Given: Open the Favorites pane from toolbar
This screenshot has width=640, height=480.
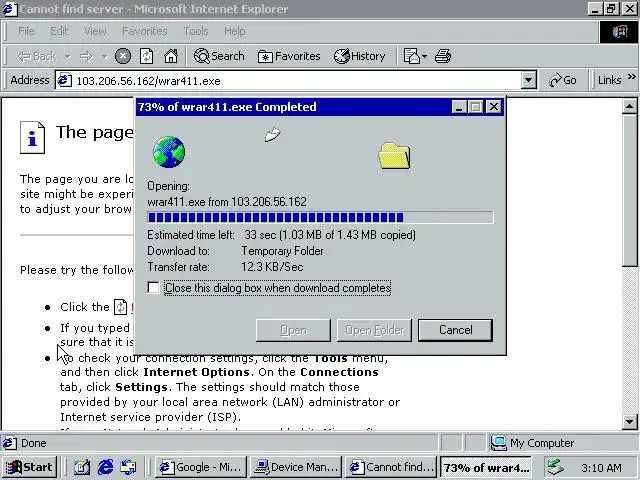Looking at the screenshot, I should click(289, 56).
